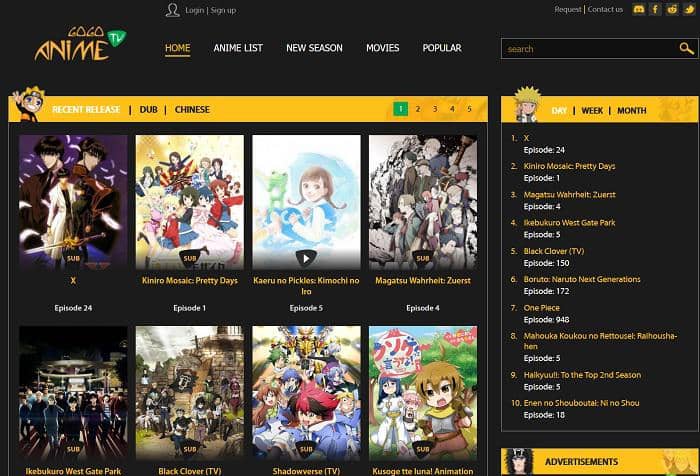Open the X anime poster thumbnail

pyautogui.click(x=73, y=202)
